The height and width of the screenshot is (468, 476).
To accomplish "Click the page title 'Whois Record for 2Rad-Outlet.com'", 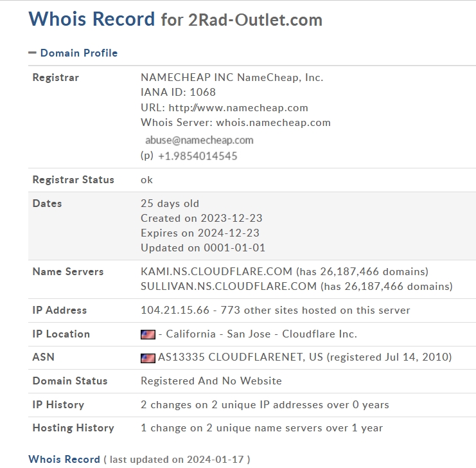I will tap(175, 19).
